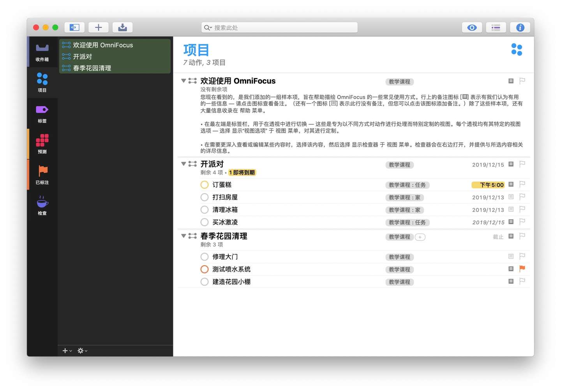Check off the 建造花园小棚 action
Screen dimensions: 561x392
click(205, 281)
